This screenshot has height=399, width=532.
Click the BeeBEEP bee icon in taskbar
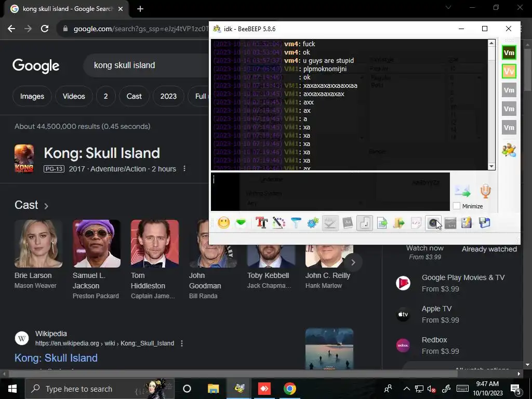click(239, 389)
